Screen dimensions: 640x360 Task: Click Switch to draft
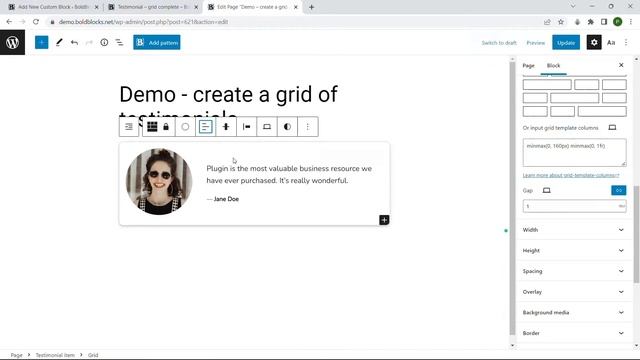point(499,43)
